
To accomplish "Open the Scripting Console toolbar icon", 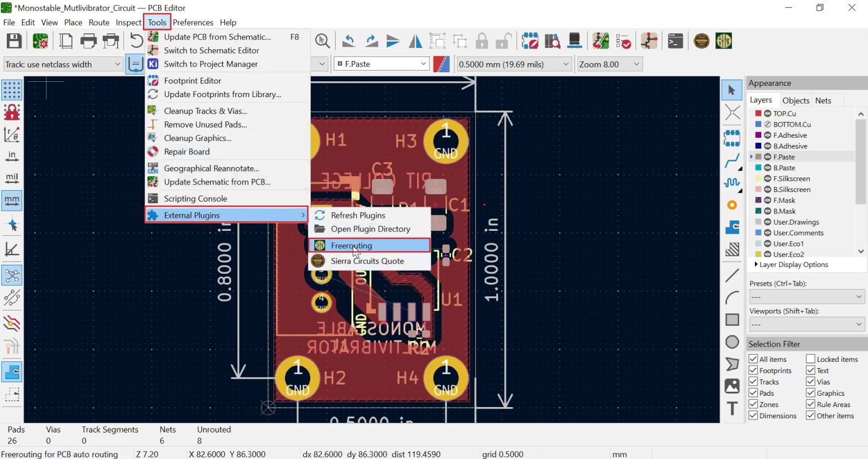I will click(x=675, y=41).
